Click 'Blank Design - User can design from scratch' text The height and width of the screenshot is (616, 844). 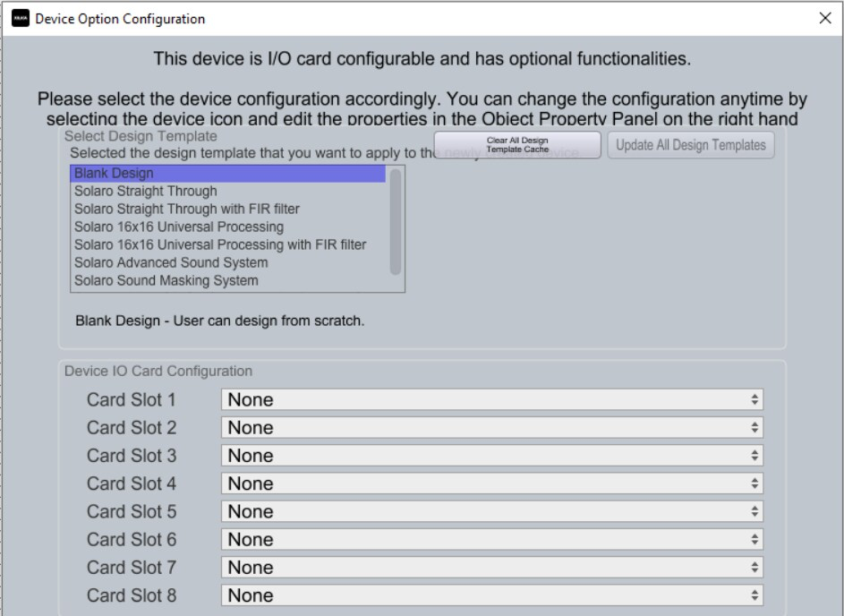219,321
